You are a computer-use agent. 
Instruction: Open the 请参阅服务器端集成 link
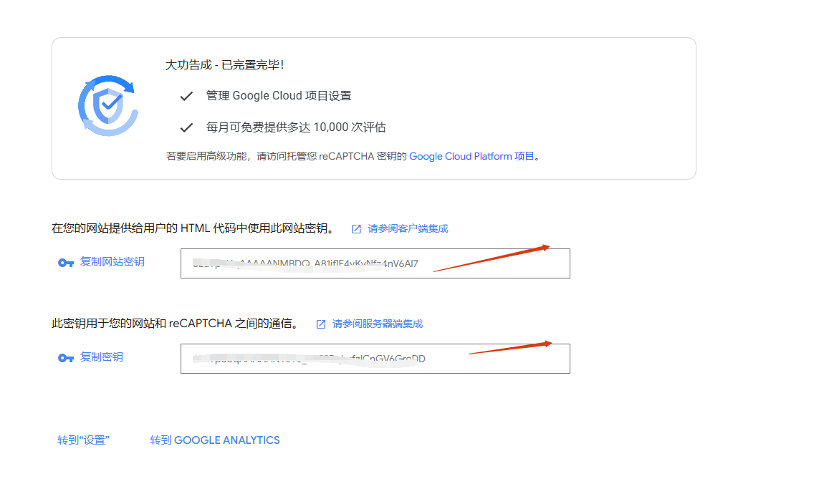(x=378, y=324)
